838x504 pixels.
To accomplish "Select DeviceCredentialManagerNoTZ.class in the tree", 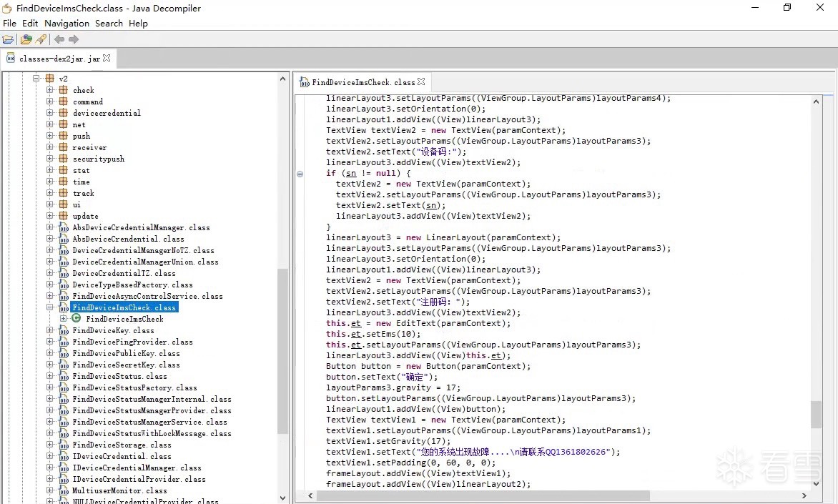I will [x=143, y=250].
